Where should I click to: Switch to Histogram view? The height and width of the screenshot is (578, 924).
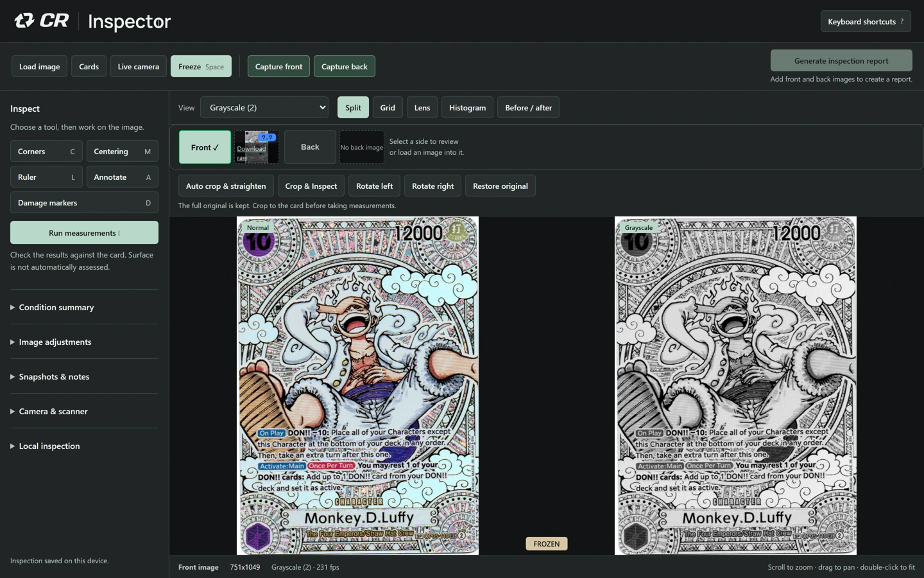point(467,107)
